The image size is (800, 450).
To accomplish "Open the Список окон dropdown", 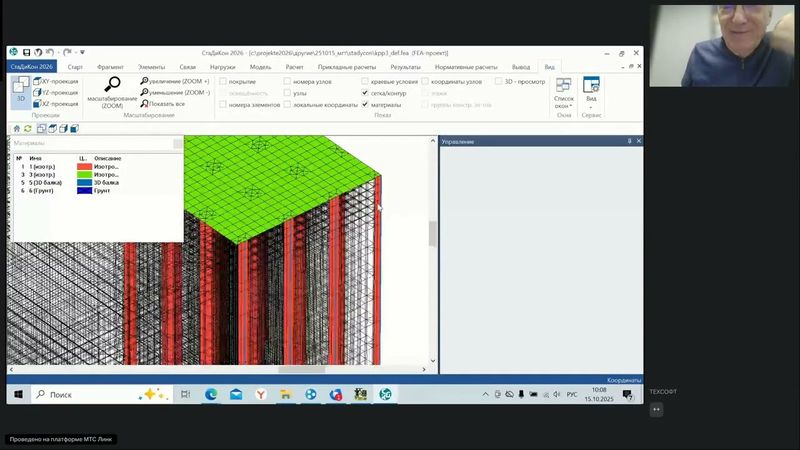I will pos(564,92).
